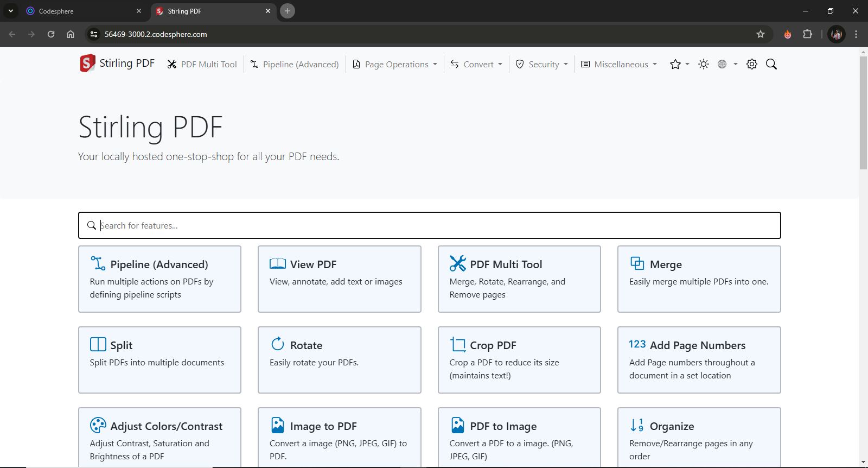868x468 pixels.
Task: Click the PDF Multi Tool card's wrench icon
Action: click(x=458, y=263)
